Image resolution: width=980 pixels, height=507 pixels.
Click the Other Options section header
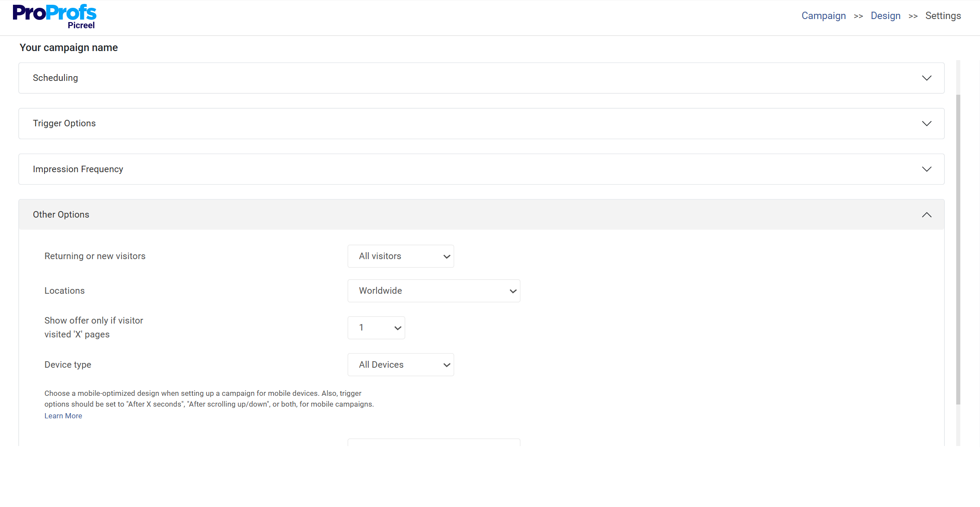(x=61, y=215)
